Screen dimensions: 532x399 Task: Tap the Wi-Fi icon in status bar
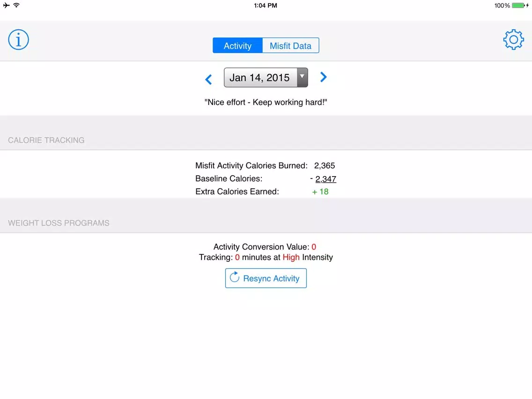[x=16, y=5]
